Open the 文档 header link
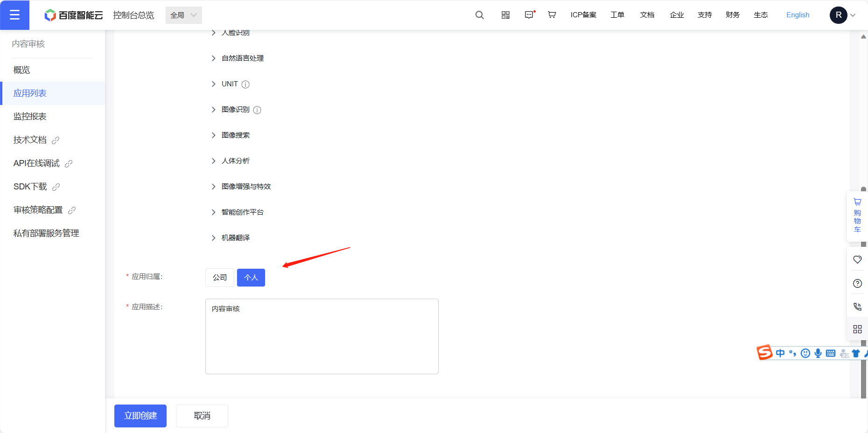This screenshot has width=868, height=433. click(x=647, y=15)
